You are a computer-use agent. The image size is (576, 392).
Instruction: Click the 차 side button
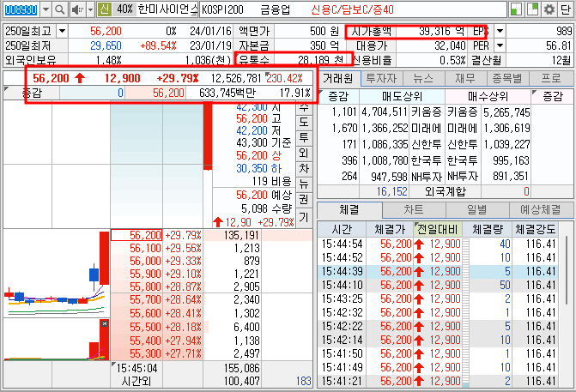pos(303,168)
